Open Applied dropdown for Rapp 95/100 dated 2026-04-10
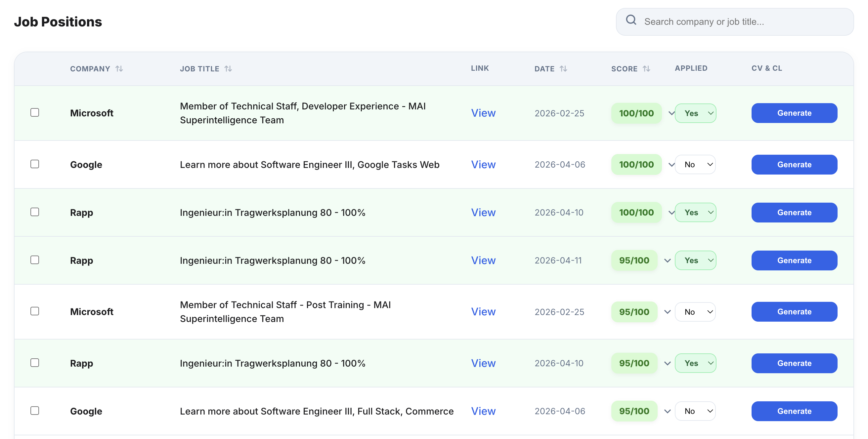The image size is (868, 439). (x=695, y=363)
